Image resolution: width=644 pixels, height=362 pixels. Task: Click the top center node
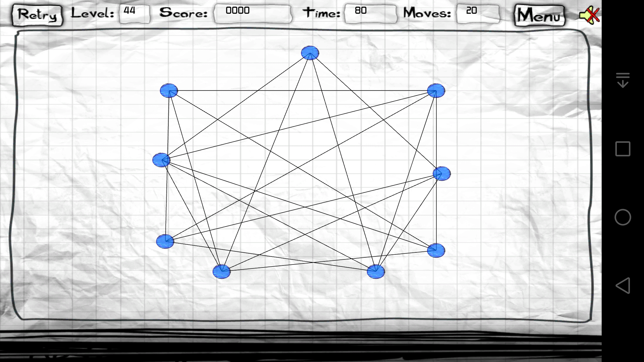pyautogui.click(x=310, y=52)
